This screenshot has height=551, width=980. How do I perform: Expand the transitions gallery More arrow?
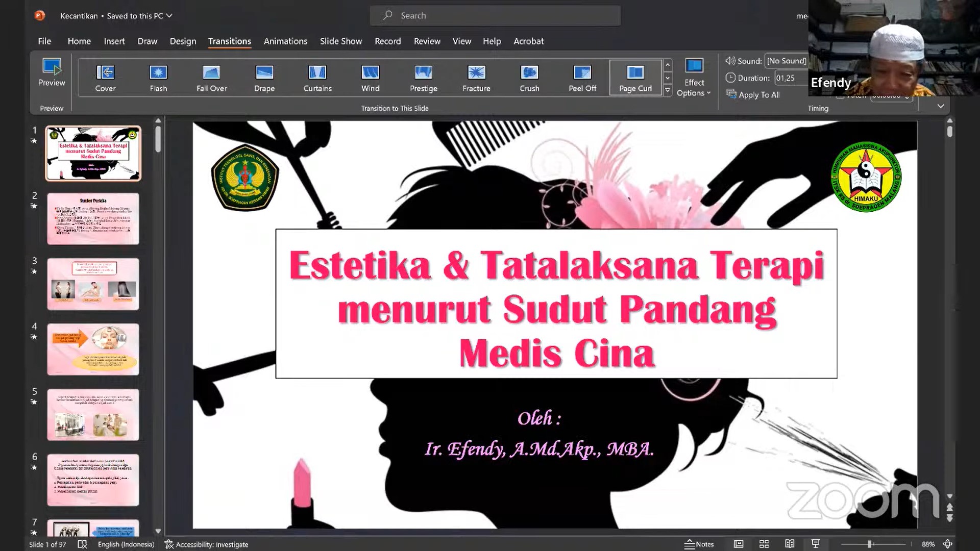click(x=667, y=90)
